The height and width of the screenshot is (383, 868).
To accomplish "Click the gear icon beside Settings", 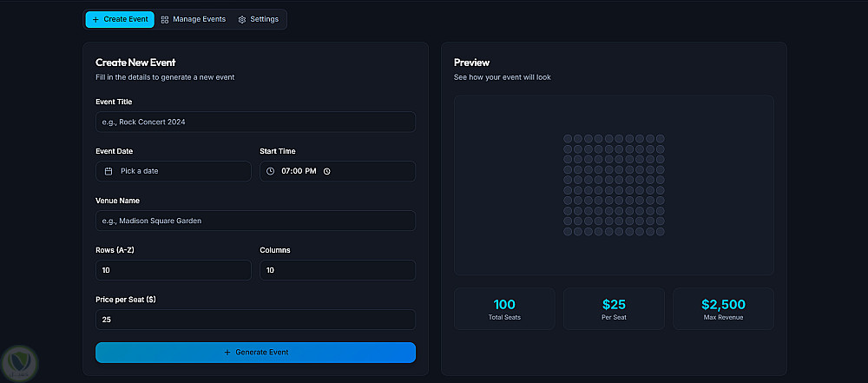I will [242, 19].
